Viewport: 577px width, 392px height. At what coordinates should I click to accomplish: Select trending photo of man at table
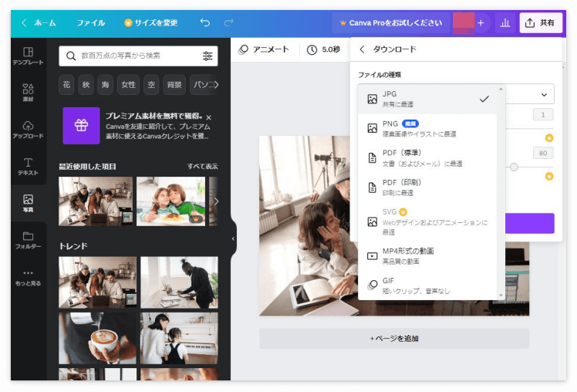179,282
